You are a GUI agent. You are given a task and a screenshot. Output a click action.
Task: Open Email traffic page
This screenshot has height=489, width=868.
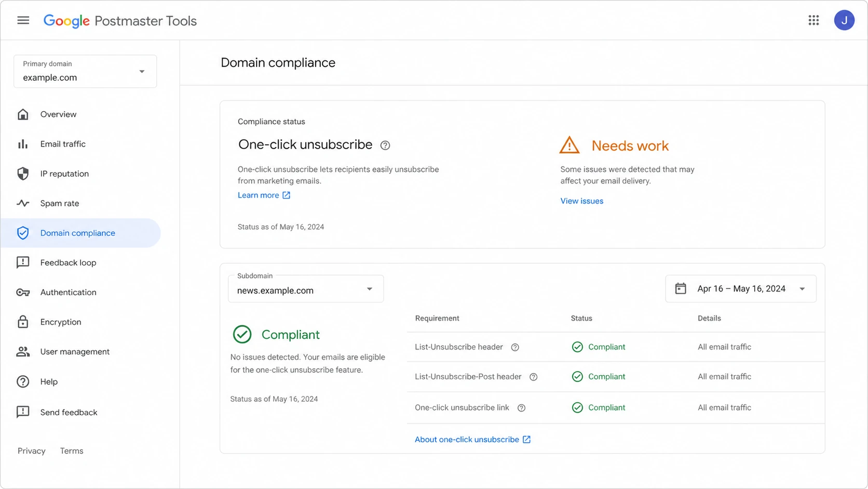click(80, 144)
